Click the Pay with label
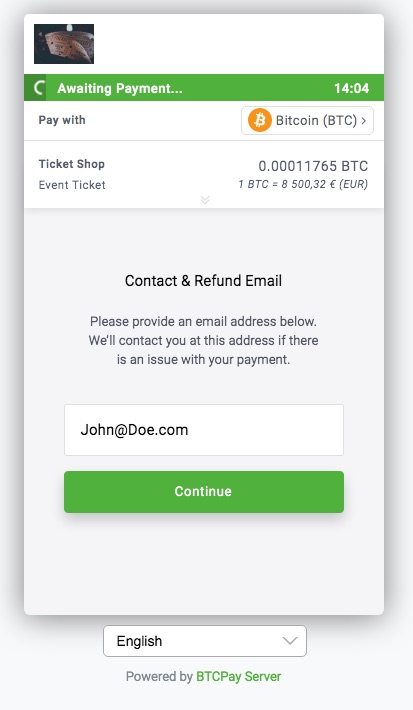The height and width of the screenshot is (710, 413). tap(62, 120)
